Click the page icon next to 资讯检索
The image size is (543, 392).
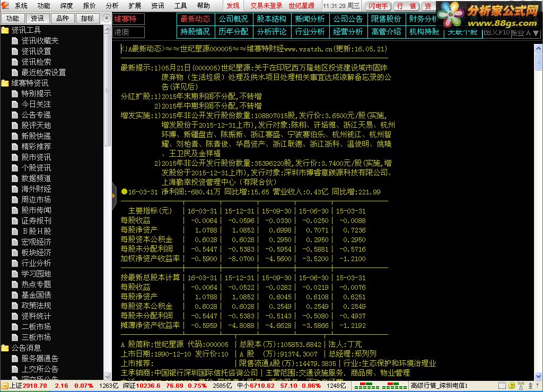coord(15,62)
